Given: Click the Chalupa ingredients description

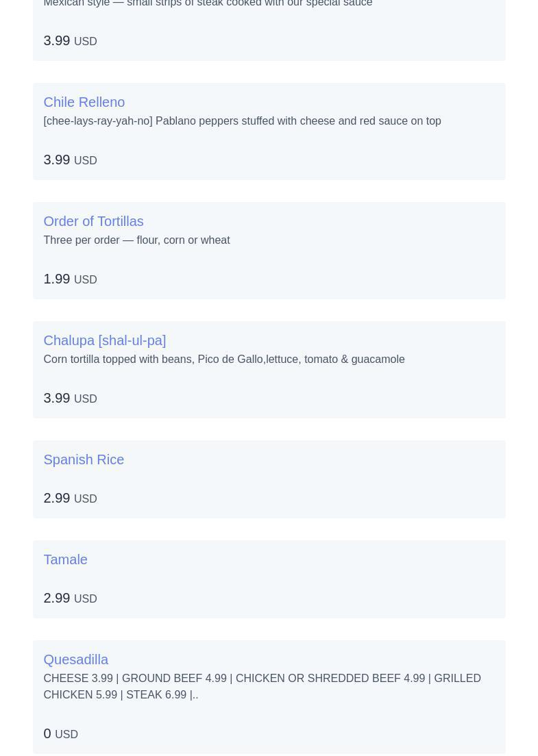Looking at the screenshot, I should [x=224, y=360].
